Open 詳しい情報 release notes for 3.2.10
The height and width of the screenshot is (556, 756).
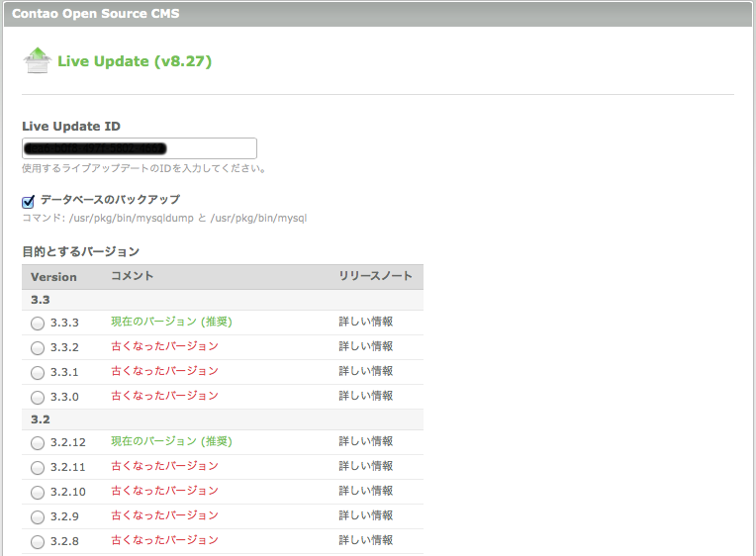(366, 491)
